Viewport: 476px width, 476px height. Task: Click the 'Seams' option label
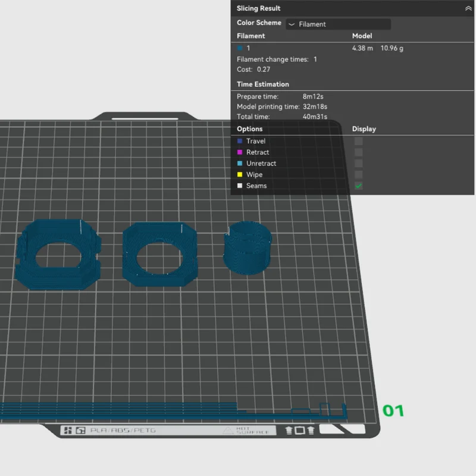pyautogui.click(x=256, y=186)
